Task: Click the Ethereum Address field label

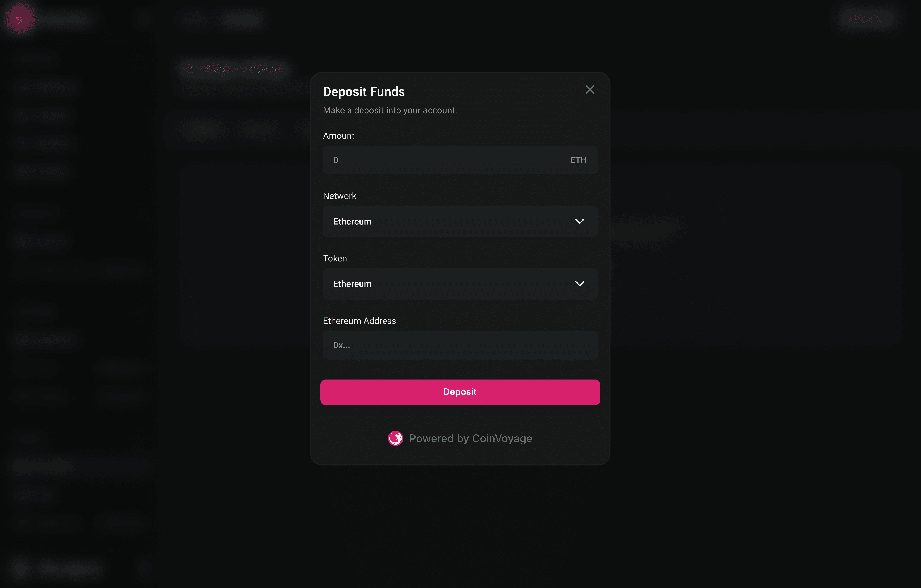Action: (359, 321)
